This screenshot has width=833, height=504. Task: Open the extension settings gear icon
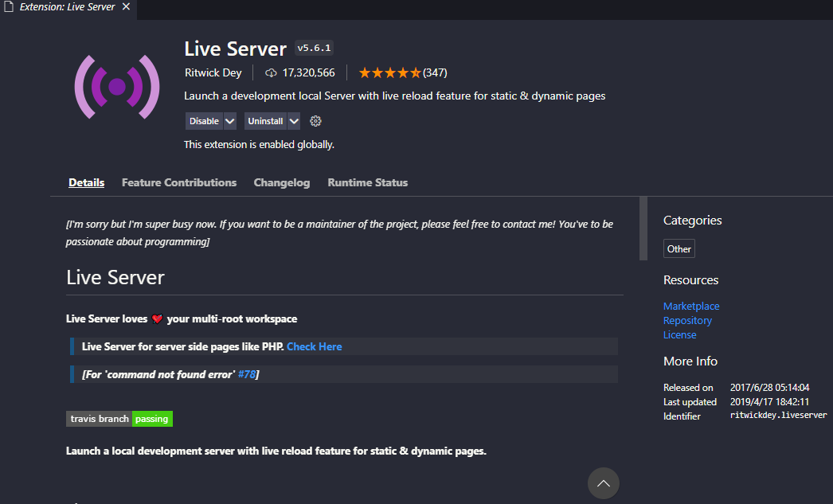click(x=315, y=121)
